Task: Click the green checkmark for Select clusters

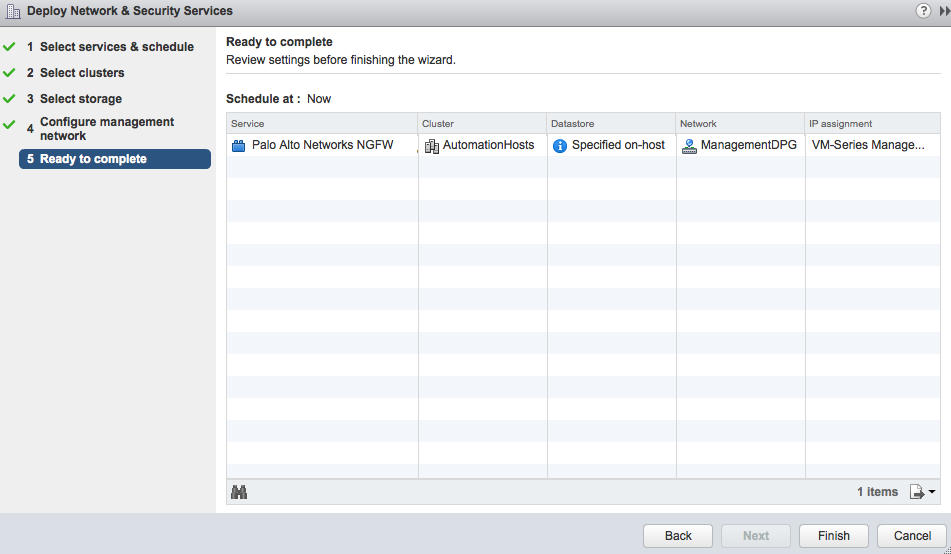Action: tap(9, 73)
